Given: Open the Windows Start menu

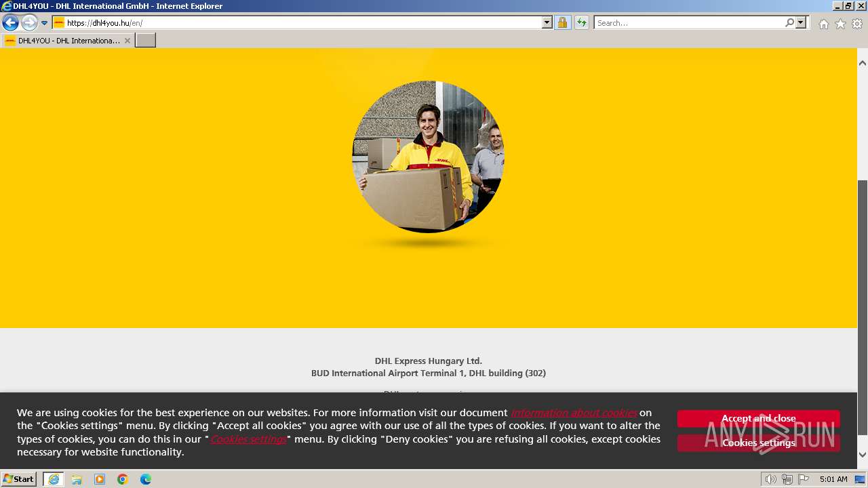Looking at the screenshot, I should [x=19, y=479].
